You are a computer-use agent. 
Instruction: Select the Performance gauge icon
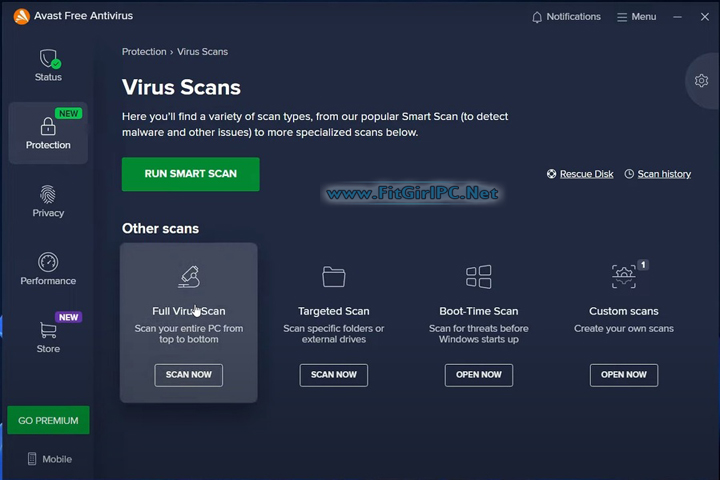tap(48, 262)
